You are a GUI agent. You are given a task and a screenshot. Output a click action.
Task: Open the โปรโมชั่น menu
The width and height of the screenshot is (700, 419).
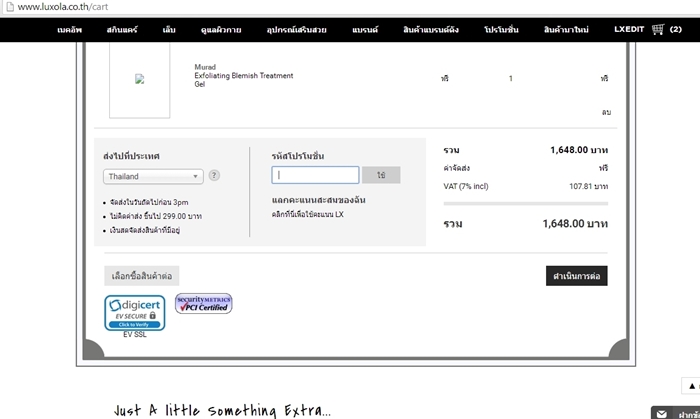(501, 30)
